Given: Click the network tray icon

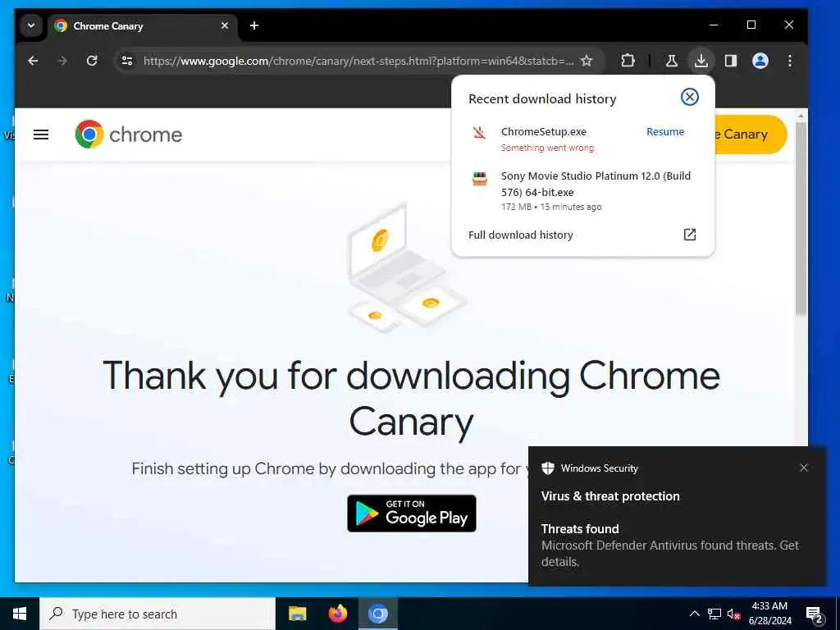Looking at the screenshot, I should click(x=714, y=614).
